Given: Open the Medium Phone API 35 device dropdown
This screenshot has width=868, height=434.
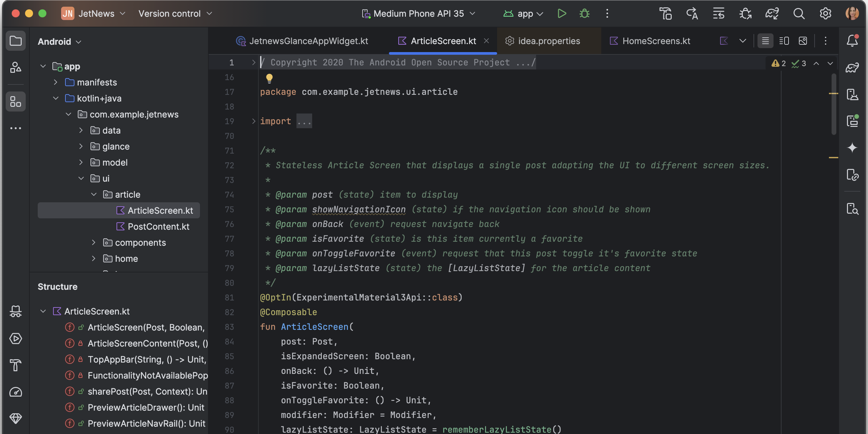Looking at the screenshot, I should (x=418, y=13).
